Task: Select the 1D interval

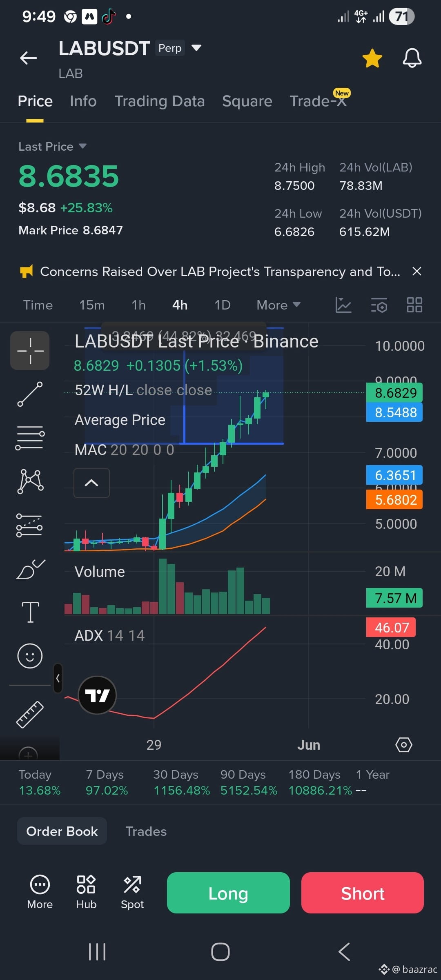Action: (x=223, y=305)
